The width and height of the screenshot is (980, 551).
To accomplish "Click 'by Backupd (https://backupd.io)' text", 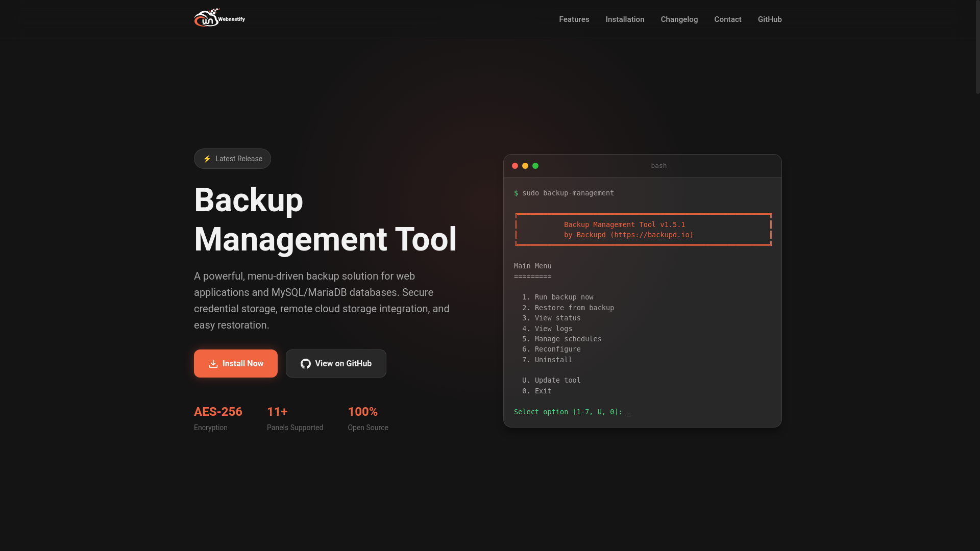I will (x=629, y=235).
